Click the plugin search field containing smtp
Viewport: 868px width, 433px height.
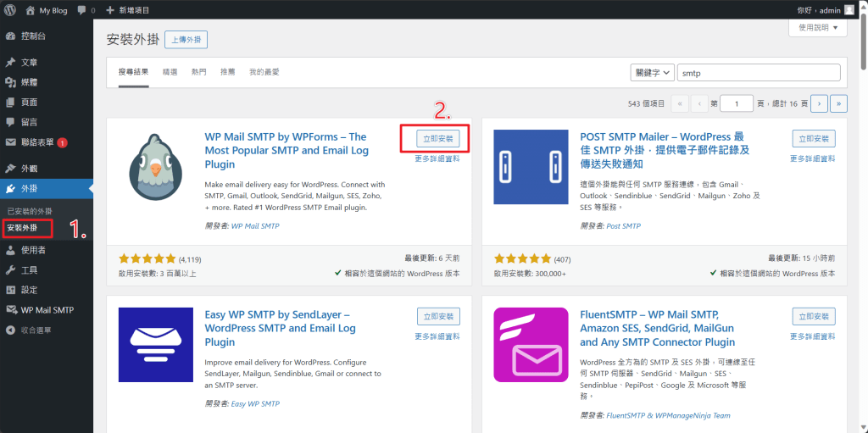tap(759, 73)
